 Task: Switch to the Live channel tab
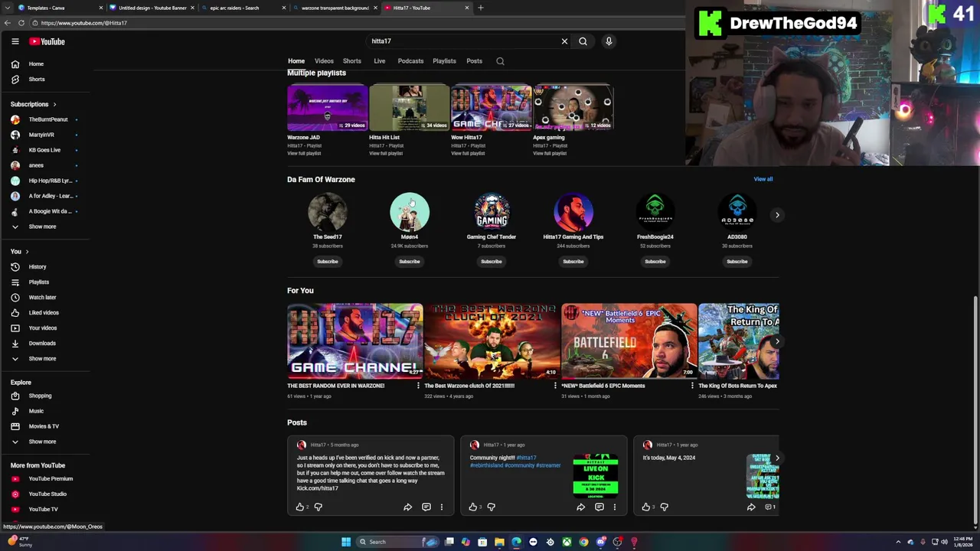click(x=380, y=61)
